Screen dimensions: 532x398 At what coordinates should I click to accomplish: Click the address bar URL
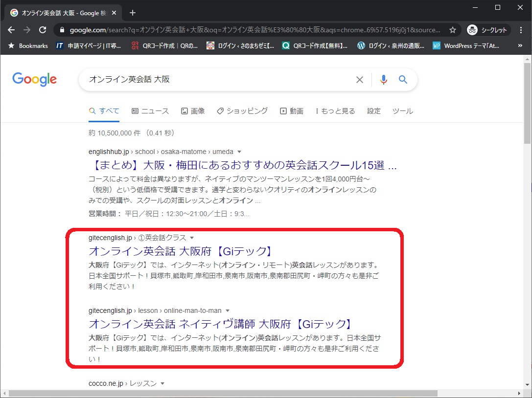tap(255, 30)
